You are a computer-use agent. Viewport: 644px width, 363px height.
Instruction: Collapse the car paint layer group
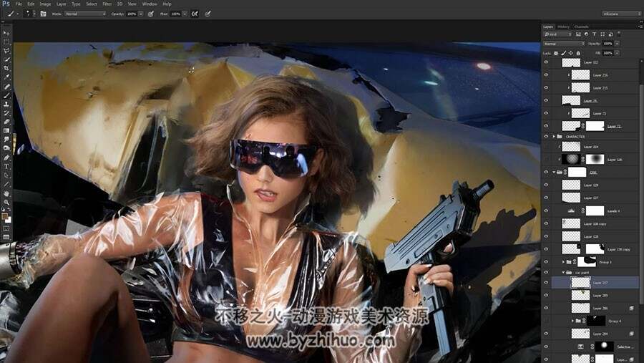563,272
